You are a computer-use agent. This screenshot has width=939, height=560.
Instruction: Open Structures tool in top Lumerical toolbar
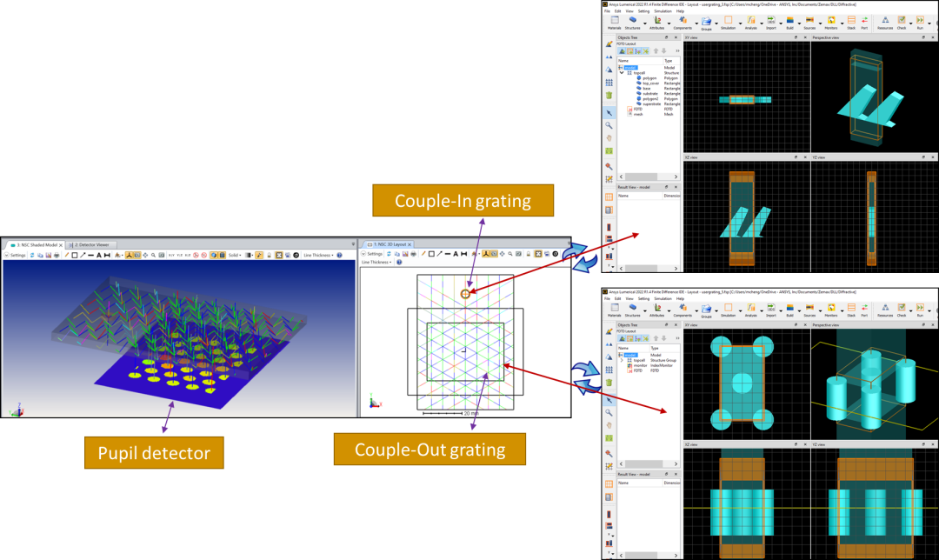[632, 21]
